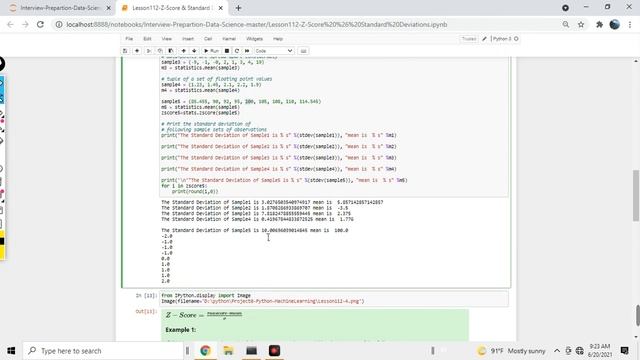
Task: Click output line 'The Standard Deviation of Sample5'
Action: point(254,230)
